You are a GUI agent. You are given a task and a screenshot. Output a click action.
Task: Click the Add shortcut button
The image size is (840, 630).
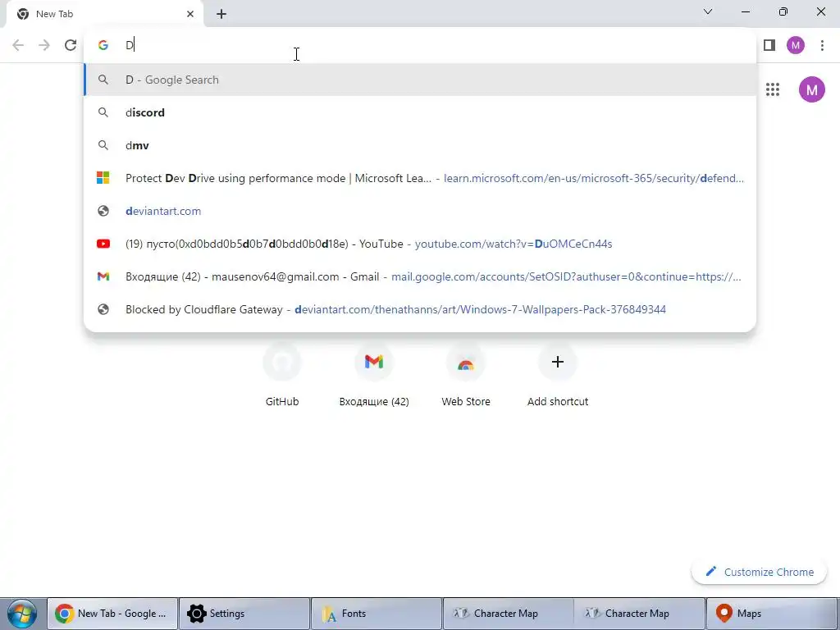coord(558,374)
